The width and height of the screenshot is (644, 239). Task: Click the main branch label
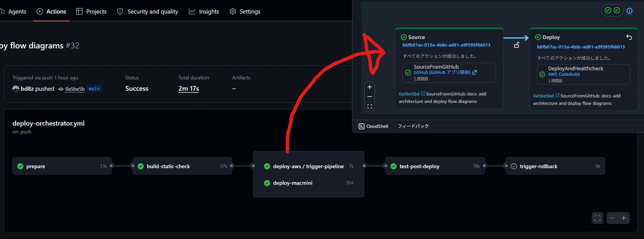click(94, 89)
